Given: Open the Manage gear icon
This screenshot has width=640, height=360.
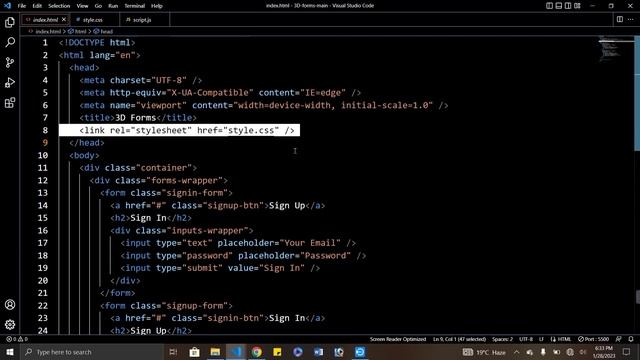Looking at the screenshot, I should pos(10,324).
